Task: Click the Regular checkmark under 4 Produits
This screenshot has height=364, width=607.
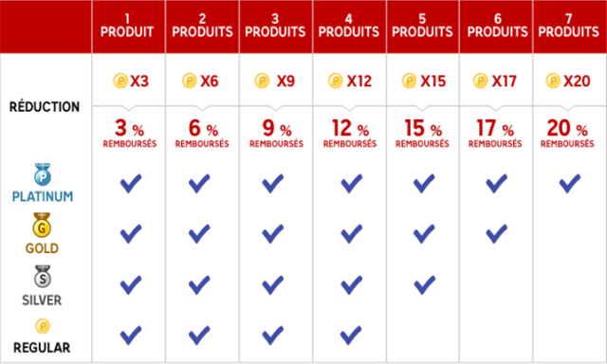Action: pyautogui.click(x=351, y=336)
